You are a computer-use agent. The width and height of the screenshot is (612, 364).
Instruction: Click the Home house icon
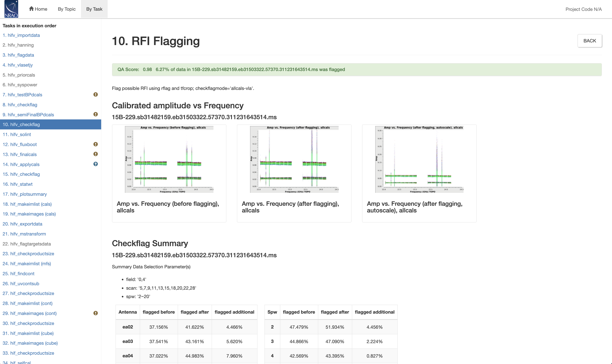click(31, 9)
